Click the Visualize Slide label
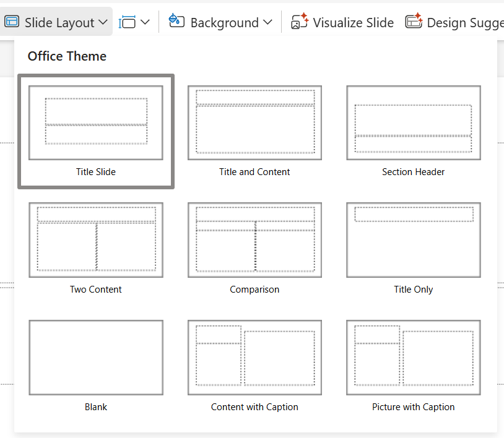This screenshot has height=438, width=504. 354,23
